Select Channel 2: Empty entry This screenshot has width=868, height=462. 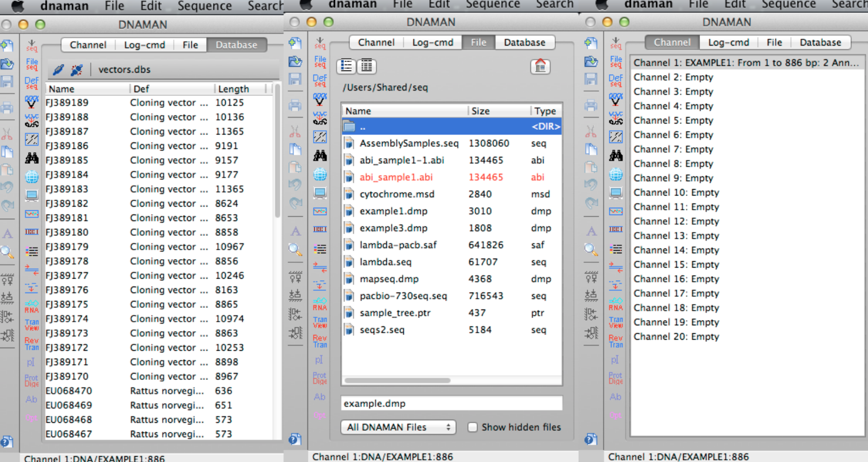pyautogui.click(x=746, y=77)
